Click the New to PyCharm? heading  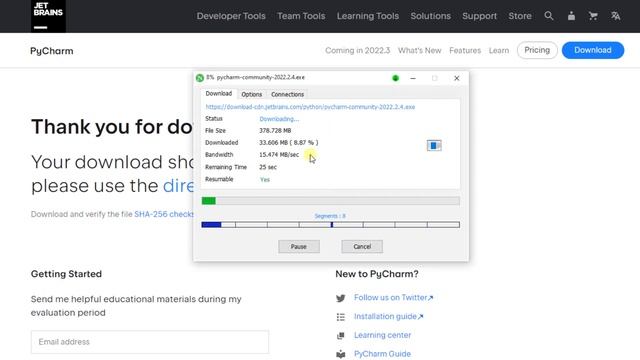pos(377,274)
